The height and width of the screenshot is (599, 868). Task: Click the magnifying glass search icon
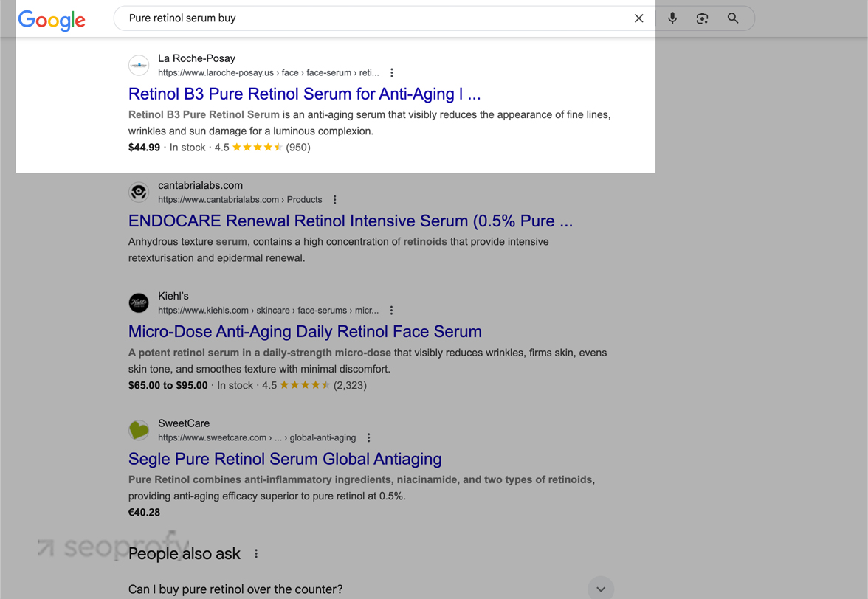[733, 18]
